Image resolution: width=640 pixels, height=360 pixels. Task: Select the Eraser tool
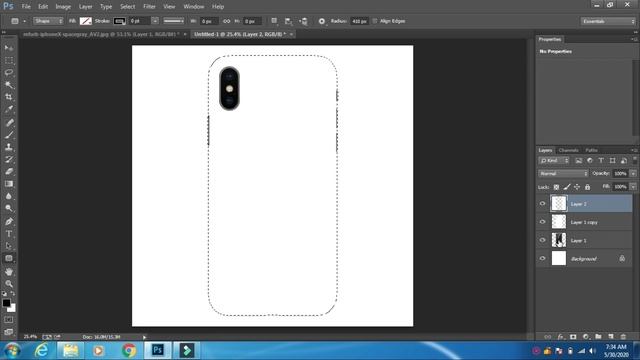click(9, 171)
